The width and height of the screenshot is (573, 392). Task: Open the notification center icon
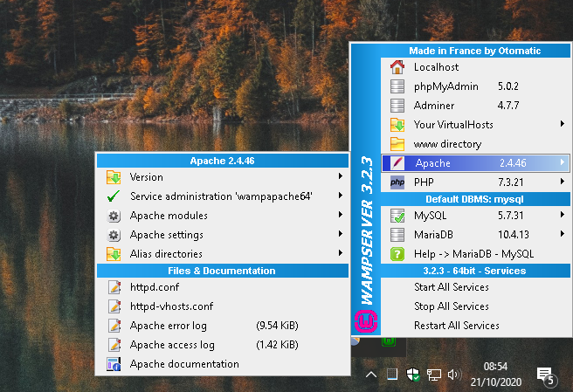pos(546,376)
